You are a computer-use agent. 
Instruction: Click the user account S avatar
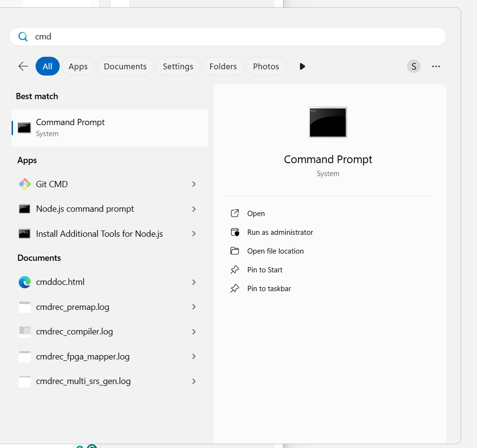[413, 66]
